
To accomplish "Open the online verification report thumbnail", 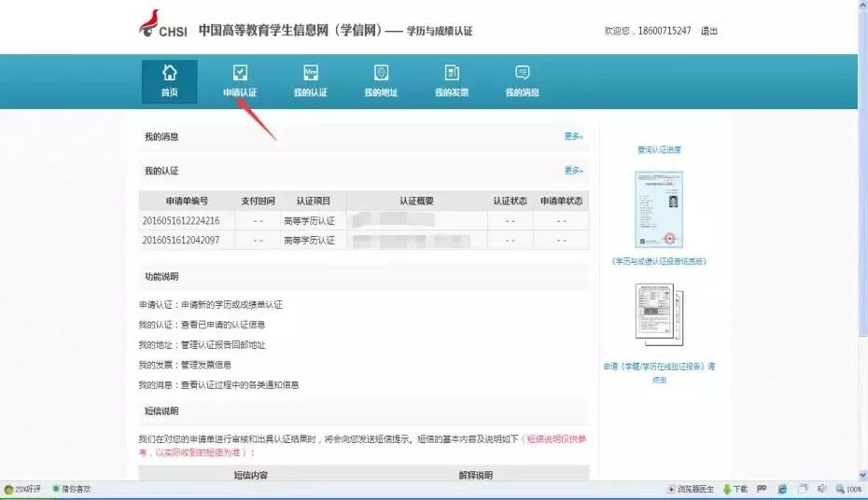I will (659, 314).
